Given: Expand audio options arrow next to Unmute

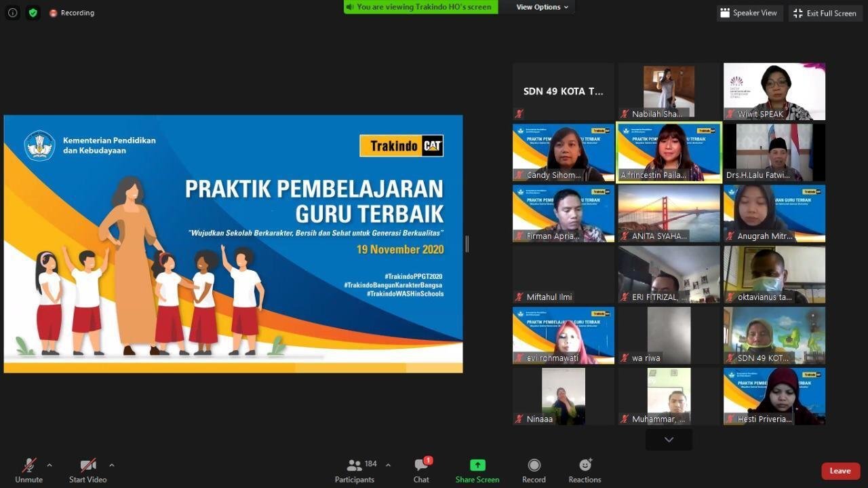Looking at the screenshot, I should [50, 465].
